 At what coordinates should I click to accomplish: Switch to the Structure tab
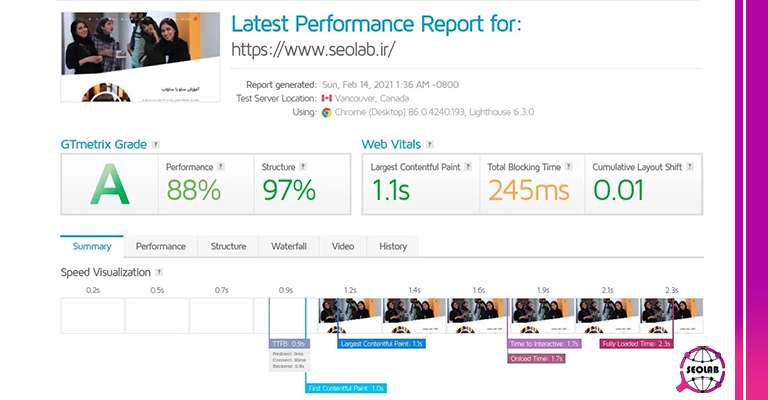pyautogui.click(x=228, y=246)
